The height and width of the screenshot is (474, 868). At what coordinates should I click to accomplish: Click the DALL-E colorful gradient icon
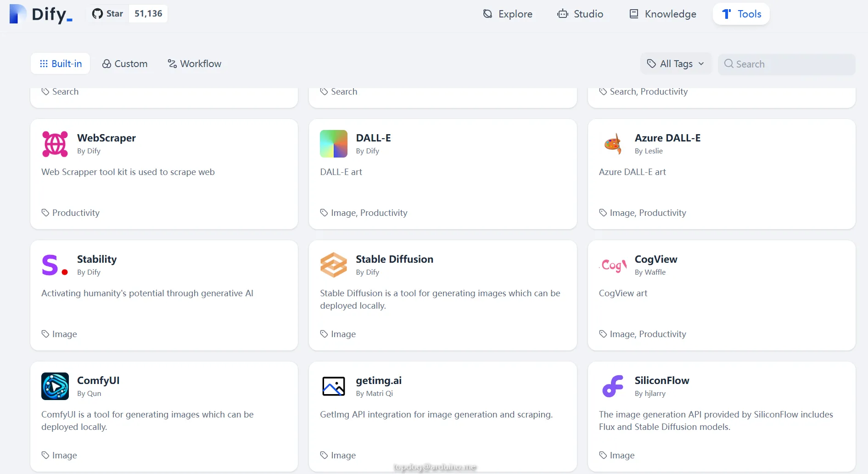pyautogui.click(x=333, y=144)
